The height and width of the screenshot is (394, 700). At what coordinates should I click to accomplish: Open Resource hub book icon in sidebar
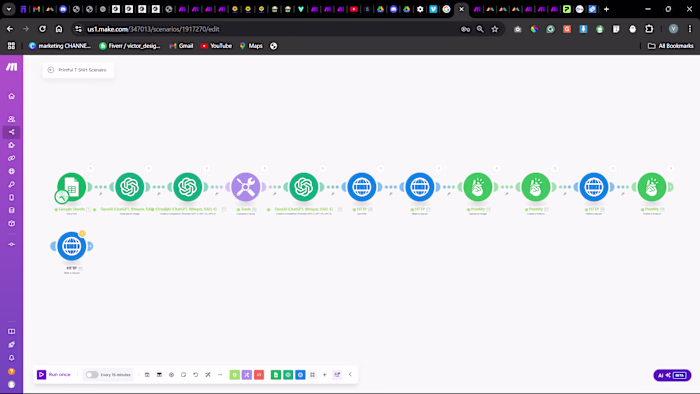[x=12, y=332]
